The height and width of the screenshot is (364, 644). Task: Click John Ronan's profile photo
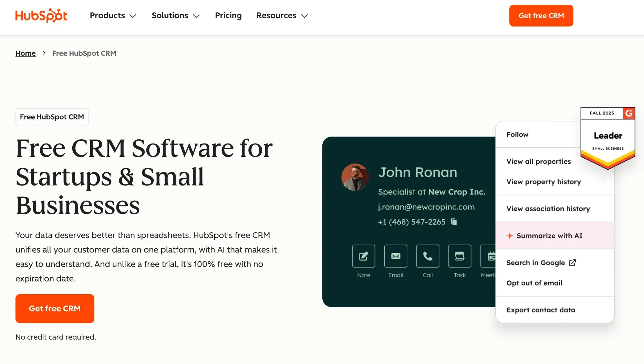(355, 177)
